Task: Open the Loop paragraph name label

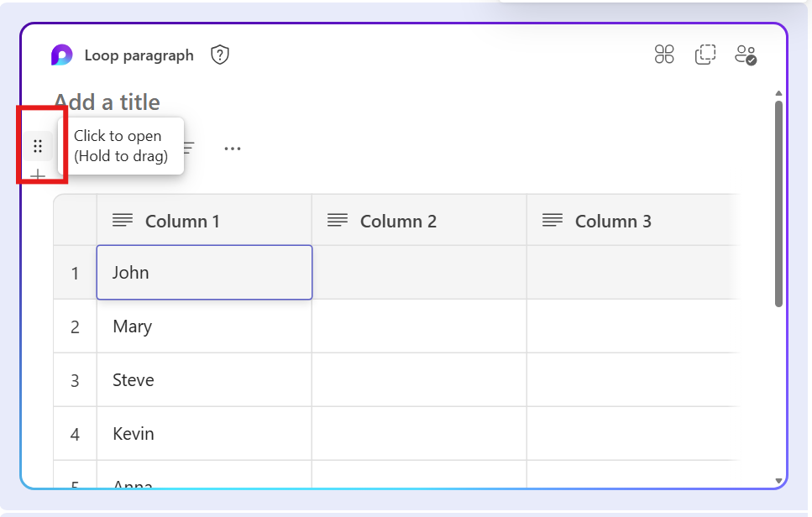Action: click(139, 55)
